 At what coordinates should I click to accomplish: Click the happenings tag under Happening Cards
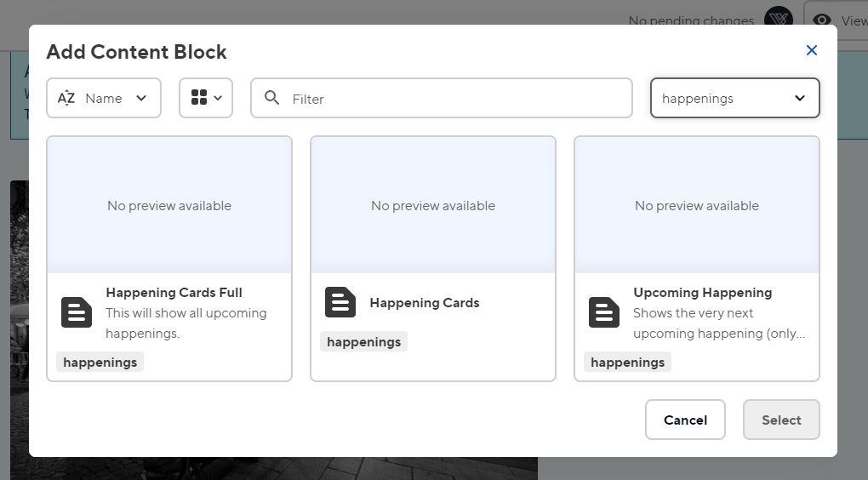coord(364,341)
